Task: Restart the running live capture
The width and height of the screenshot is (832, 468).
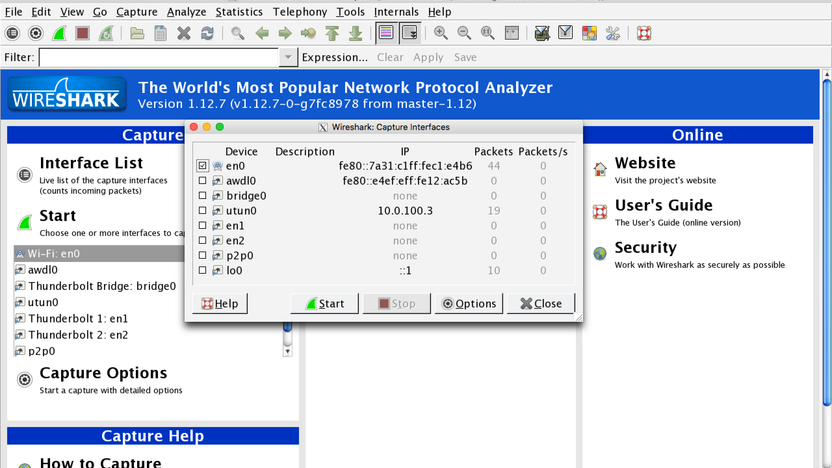Action: point(106,33)
